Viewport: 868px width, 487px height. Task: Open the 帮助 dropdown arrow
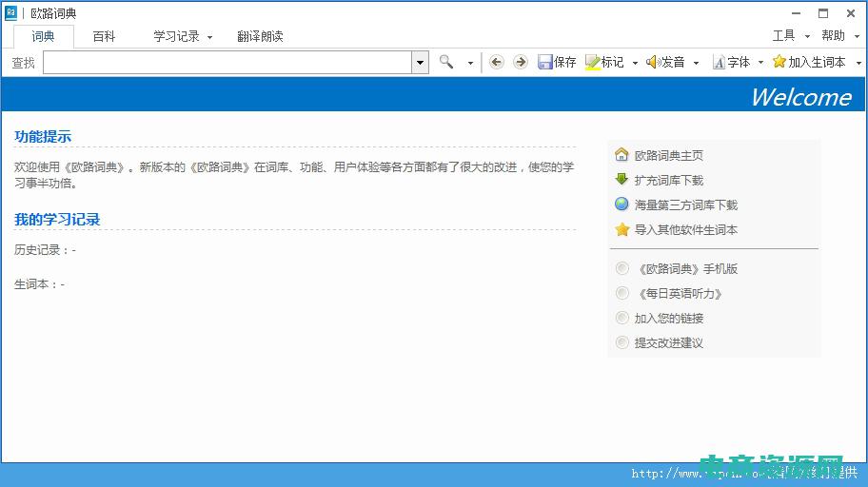pyautogui.click(x=857, y=36)
